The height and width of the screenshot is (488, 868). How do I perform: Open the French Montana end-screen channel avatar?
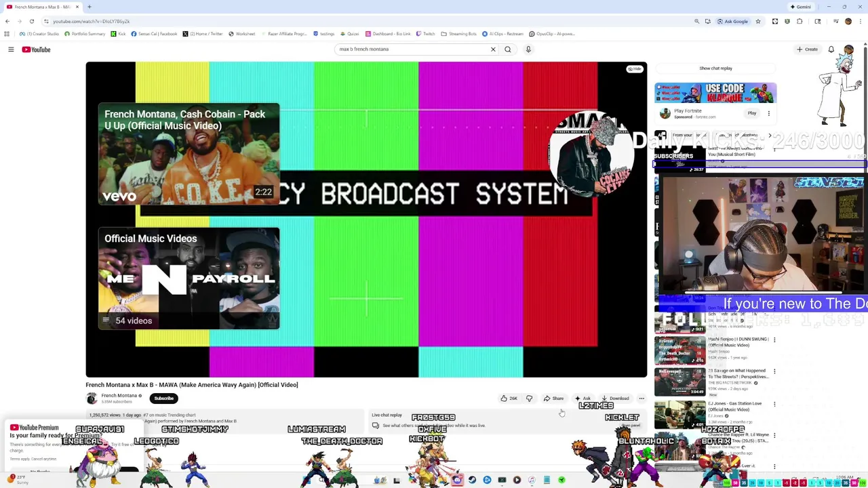pyautogui.click(x=591, y=155)
